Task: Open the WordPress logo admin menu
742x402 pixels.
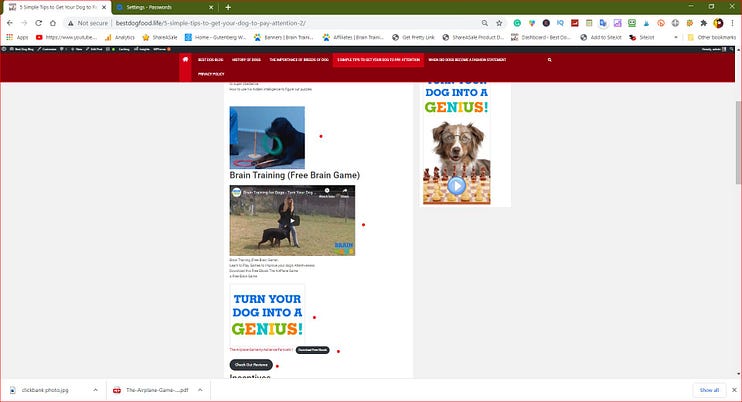Action: pyautogui.click(x=4, y=49)
